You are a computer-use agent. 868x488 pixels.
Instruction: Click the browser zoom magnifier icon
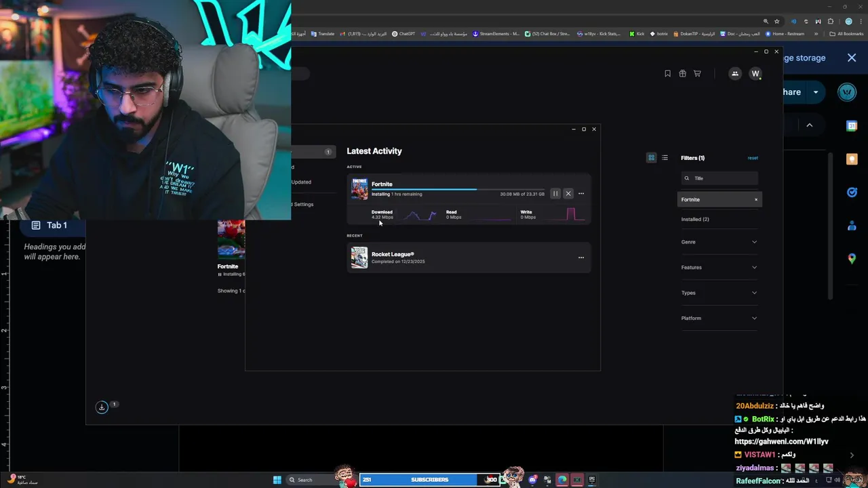pyautogui.click(x=766, y=21)
